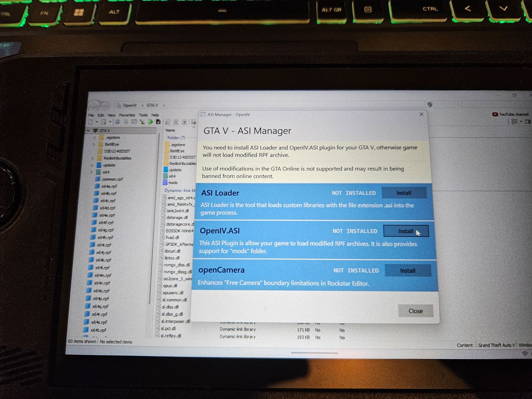Screen dimensions: 532x399
Task: Click the green play arrow toolbar icon
Action: click(x=150, y=122)
